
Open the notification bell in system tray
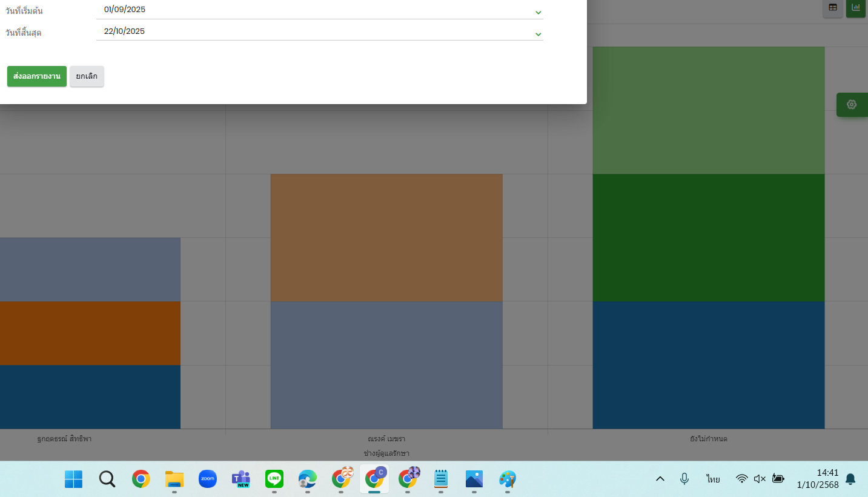point(850,479)
